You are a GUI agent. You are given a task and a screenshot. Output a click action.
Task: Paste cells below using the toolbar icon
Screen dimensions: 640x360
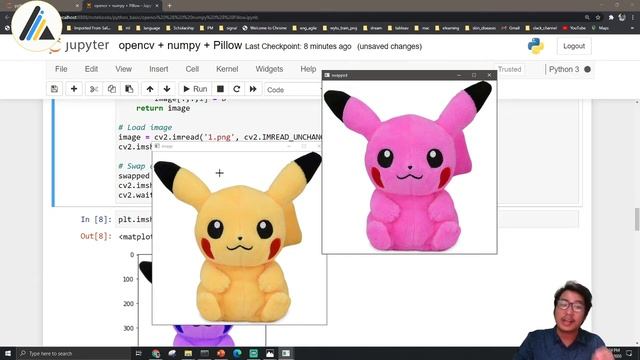click(129, 89)
